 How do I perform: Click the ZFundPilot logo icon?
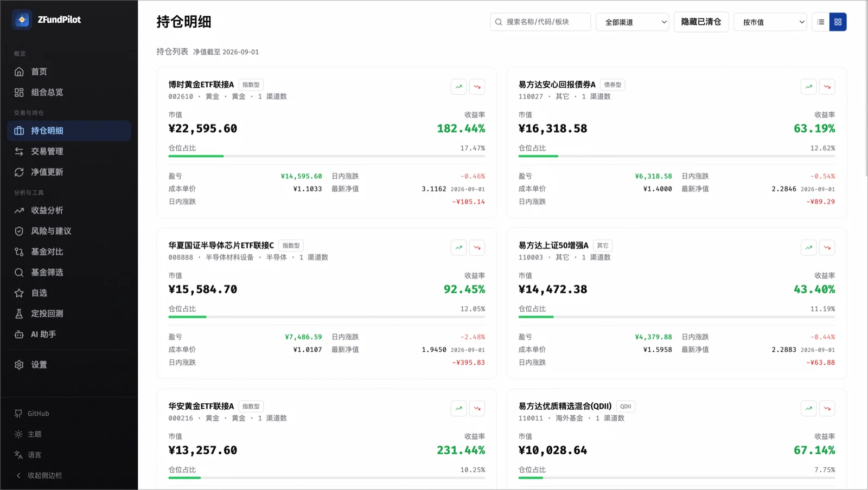[x=22, y=20]
